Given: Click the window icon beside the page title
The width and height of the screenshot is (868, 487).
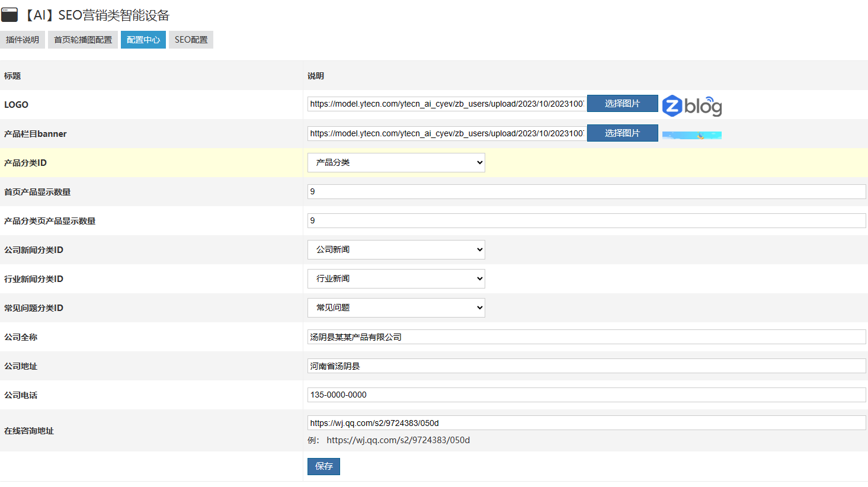Looking at the screenshot, I should 9,15.
